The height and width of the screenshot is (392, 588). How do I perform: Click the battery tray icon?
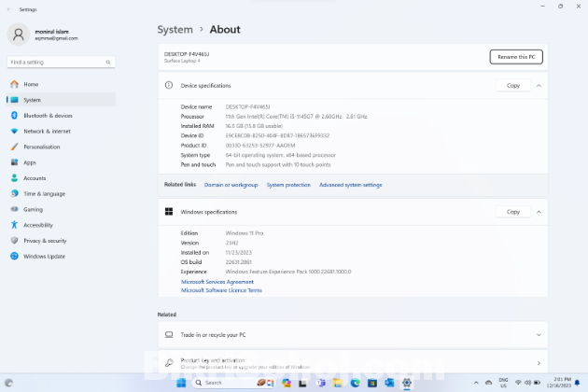537,383
